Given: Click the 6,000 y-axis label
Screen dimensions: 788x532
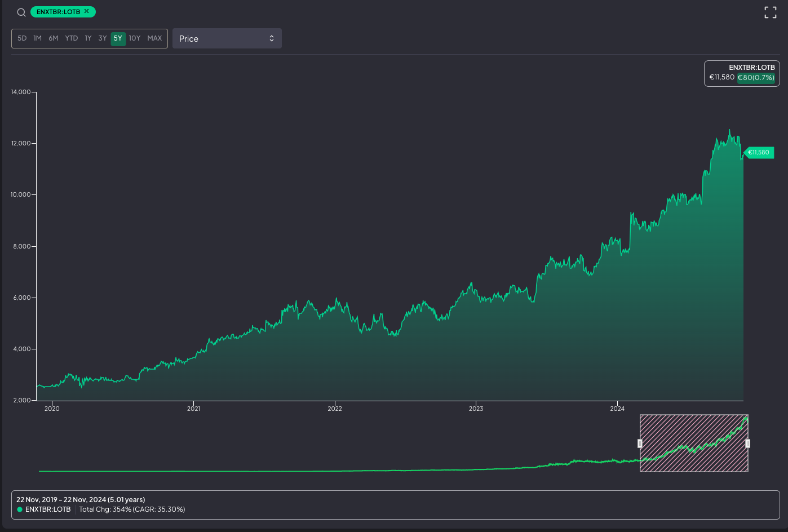Looking at the screenshot, I should pos(22,298).
